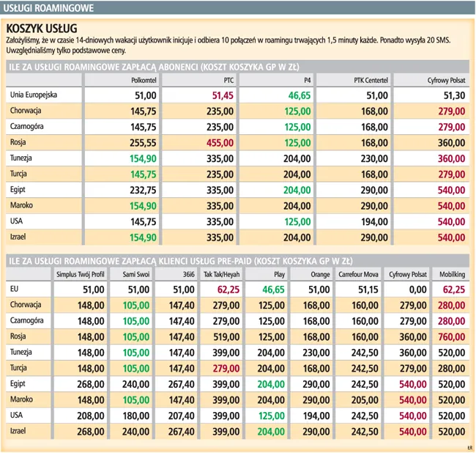Image resolution: width=476 pixels, height=453 pixels.
Task: Select Rosja Mobilking value 760,00
Action: pos(451,336)
